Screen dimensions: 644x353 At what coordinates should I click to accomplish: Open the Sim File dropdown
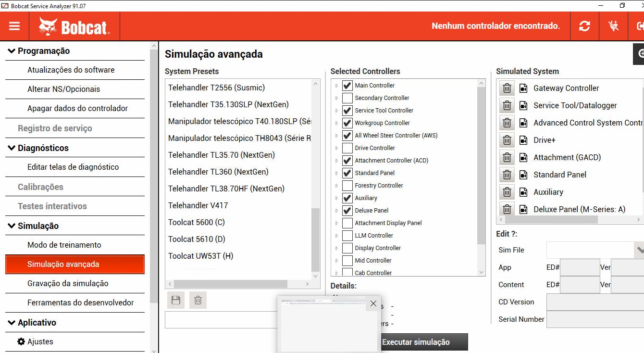point(640,250)
